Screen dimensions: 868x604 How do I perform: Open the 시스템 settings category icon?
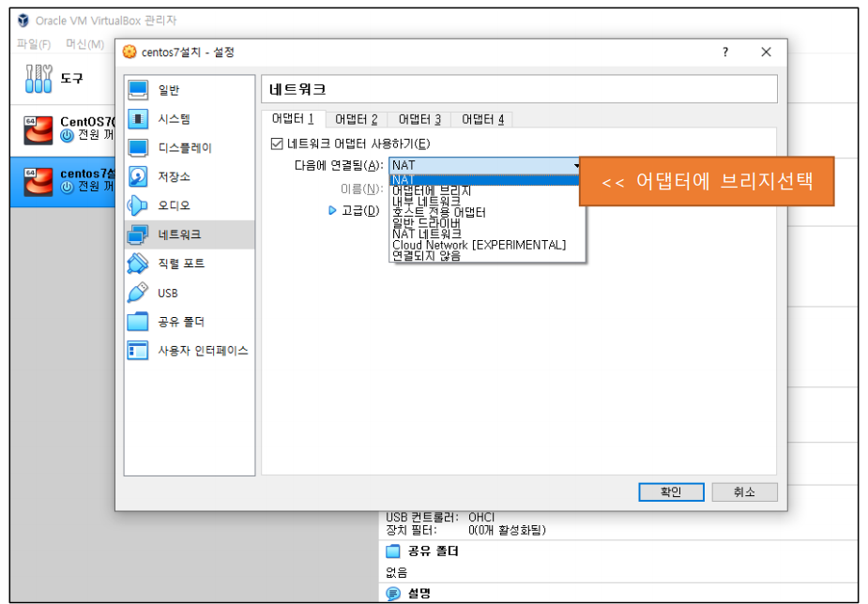pyautogui.click(x=138, y=118)
